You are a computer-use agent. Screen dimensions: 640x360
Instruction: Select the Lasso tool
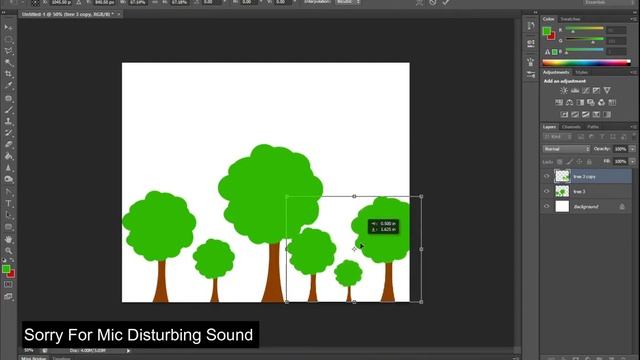[x=8, y=51]
